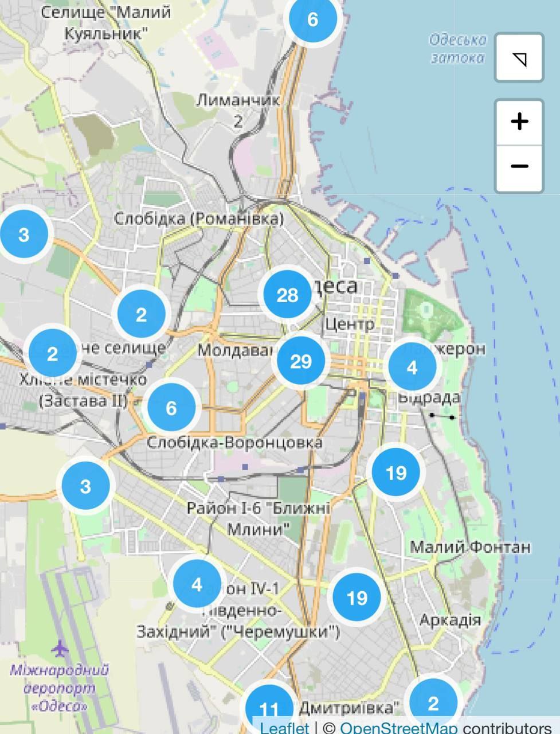
Task: Open the Leaflet attribution link
Action: coord(284,727)
